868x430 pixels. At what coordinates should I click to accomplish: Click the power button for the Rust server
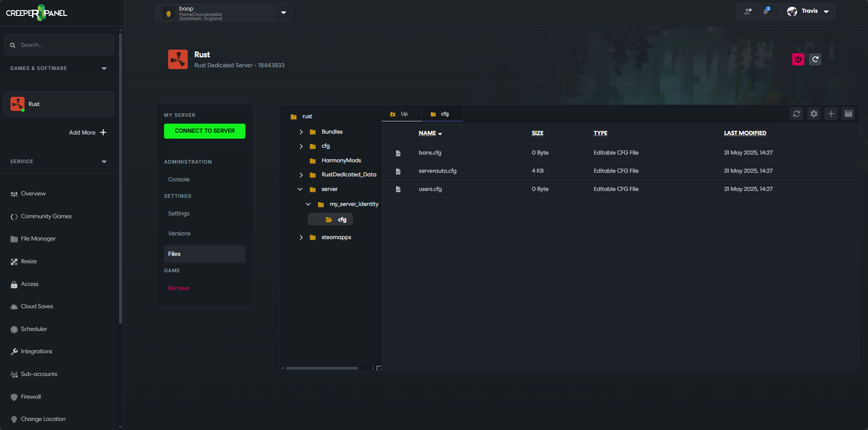[798, 59]
